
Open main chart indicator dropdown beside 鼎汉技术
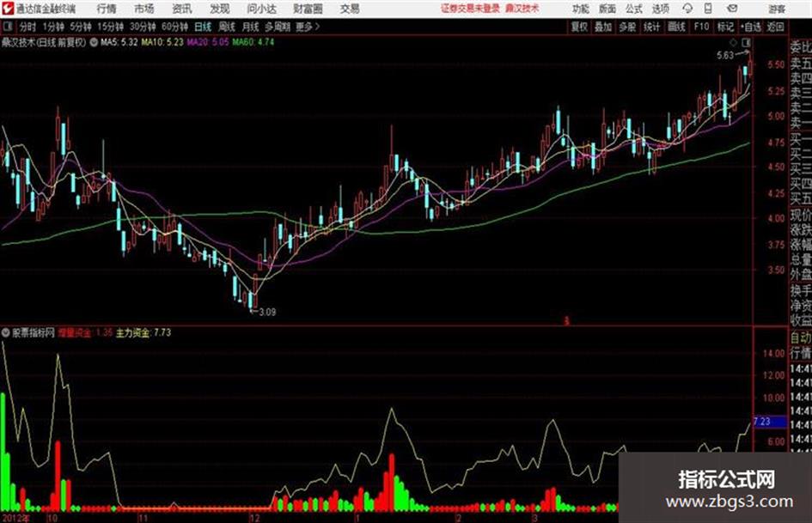click(x=94, y=42)
